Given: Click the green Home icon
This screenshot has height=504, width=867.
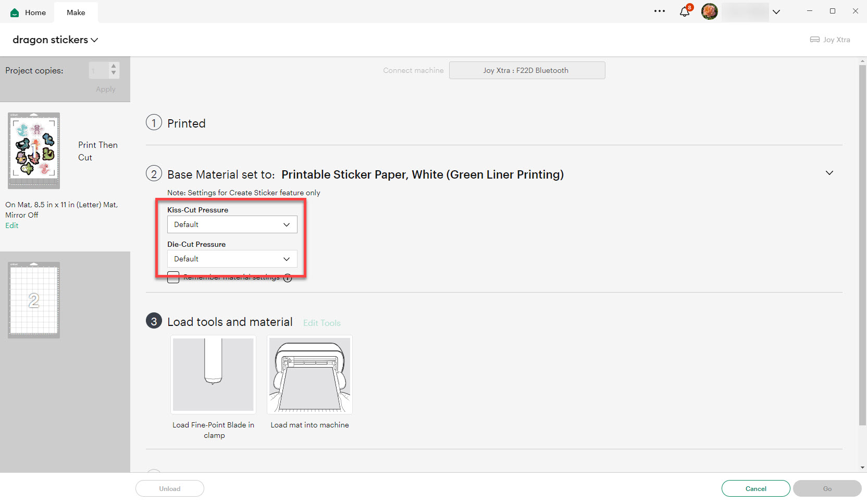Looking at the screenshot, I should tap(15, 12).
